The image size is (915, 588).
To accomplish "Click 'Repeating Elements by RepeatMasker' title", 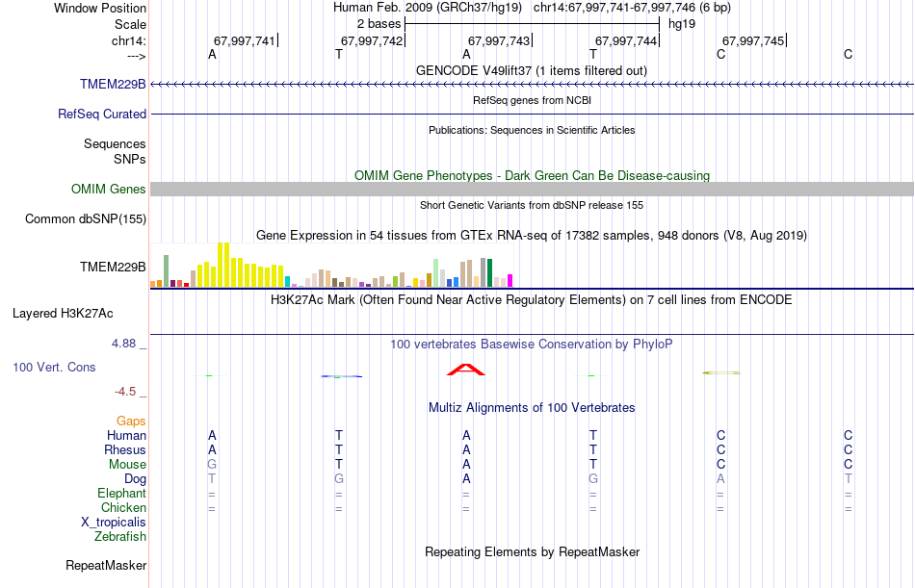I will [532, 551].
